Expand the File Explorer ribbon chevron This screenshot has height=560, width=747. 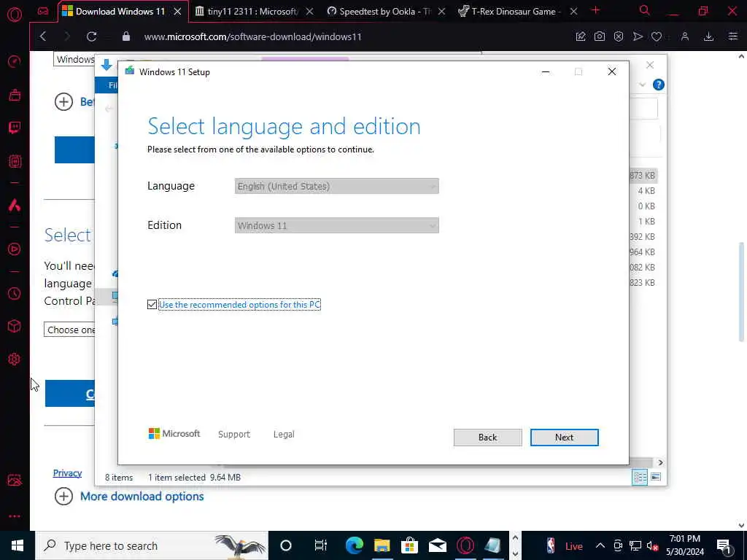coord(642,85)
